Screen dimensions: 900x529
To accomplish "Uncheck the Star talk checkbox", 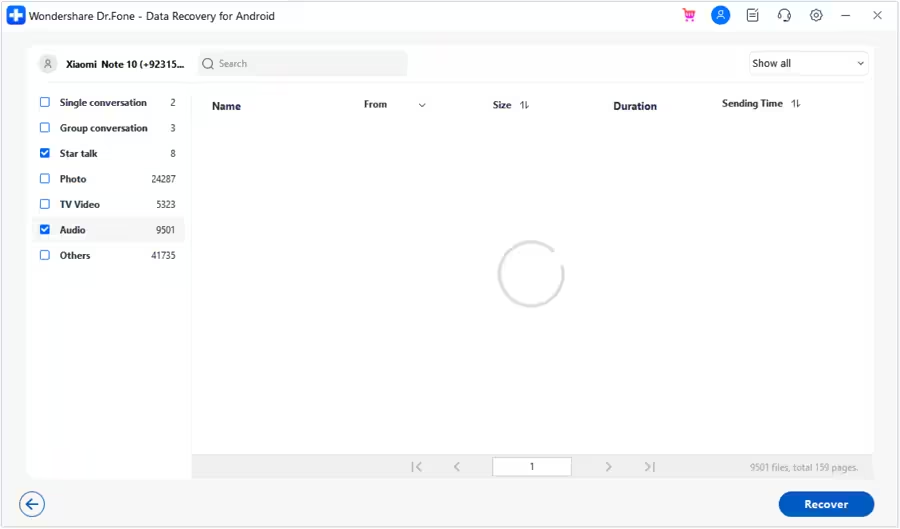I will (x=45, y=154).
